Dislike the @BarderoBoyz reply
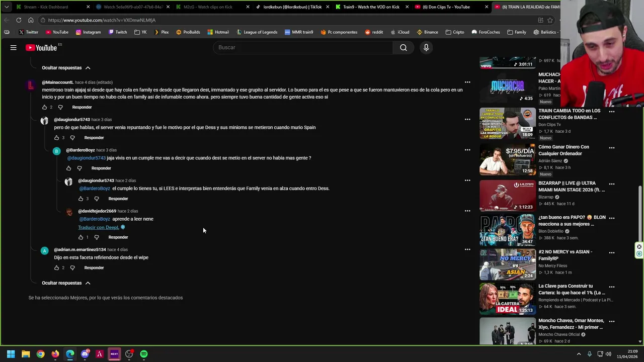The width and height of the screenshot is (644, 362). (79, 168)
